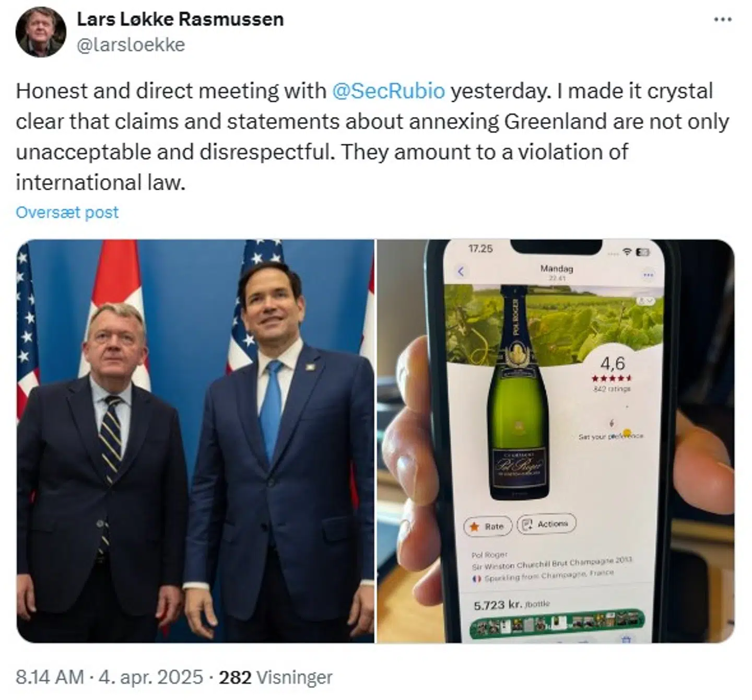Image resolution: width=752 pixels, height=700 pixels.
Task: Tap the Rate button under the bottle
Action: [488, 527]
